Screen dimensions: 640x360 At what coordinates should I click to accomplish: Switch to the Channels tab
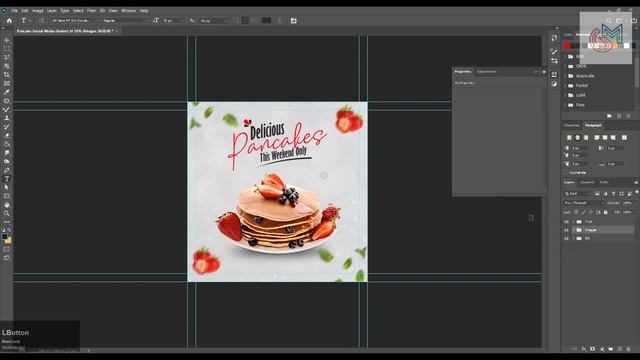pyautogui.click(x=587, y=182)
